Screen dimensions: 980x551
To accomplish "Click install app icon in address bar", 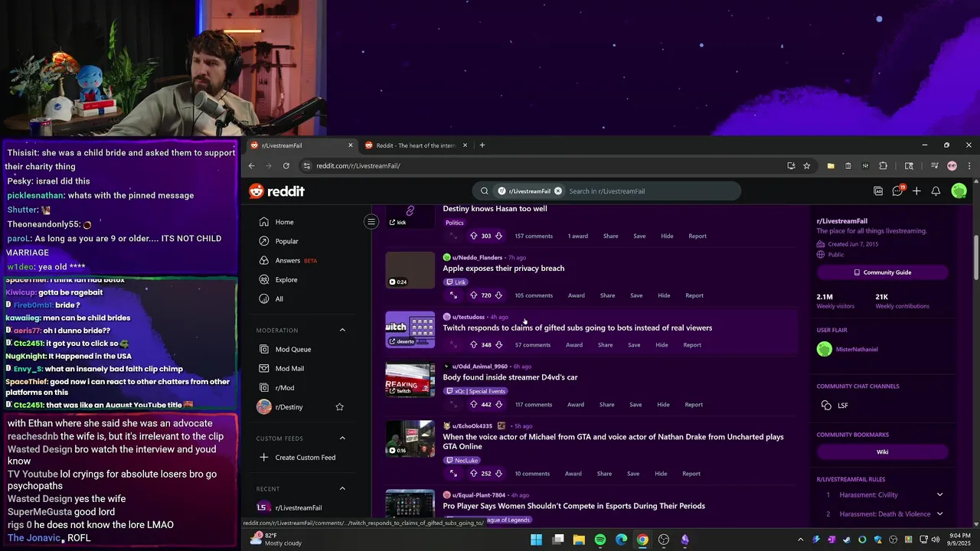I will tap(791, 166).
